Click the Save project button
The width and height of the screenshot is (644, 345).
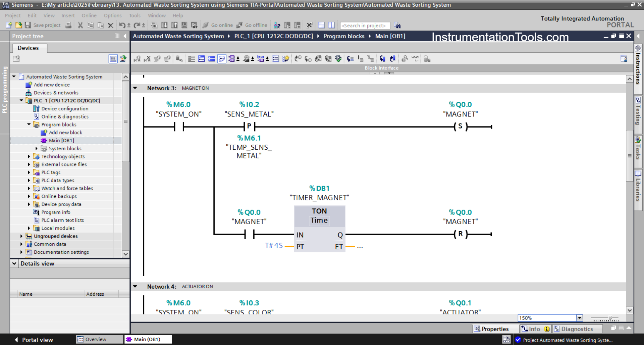point(43,25)
